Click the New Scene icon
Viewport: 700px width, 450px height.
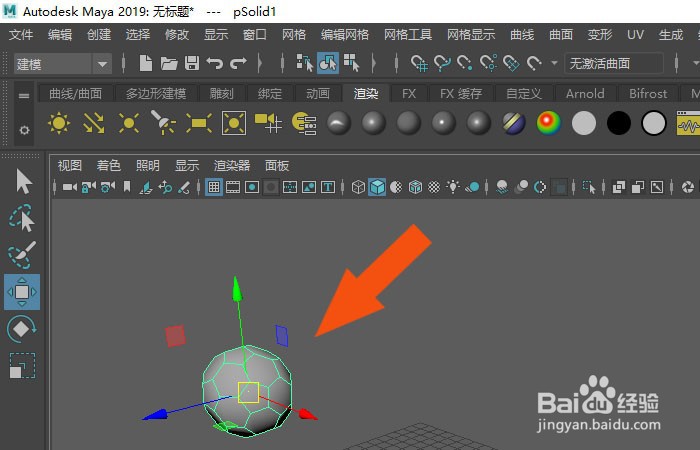pos(146,63)
